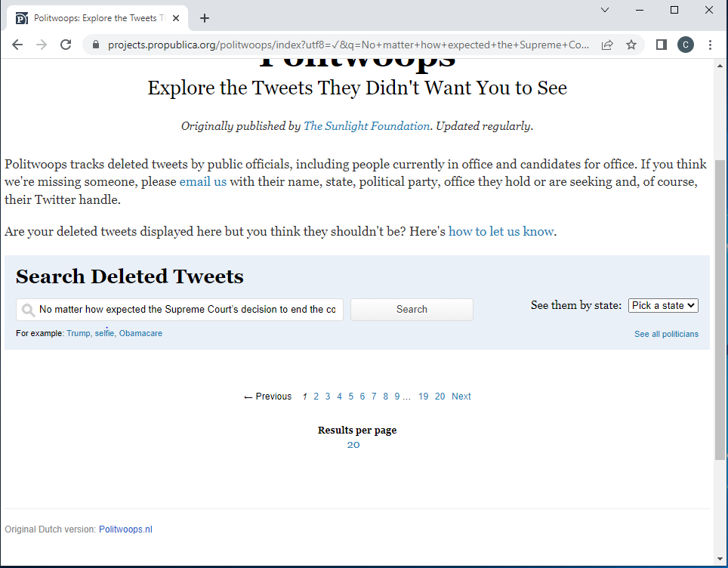728x568 pixels.
Task: Click the Search button
Action: pyautogui.click(x=412, y=310)
